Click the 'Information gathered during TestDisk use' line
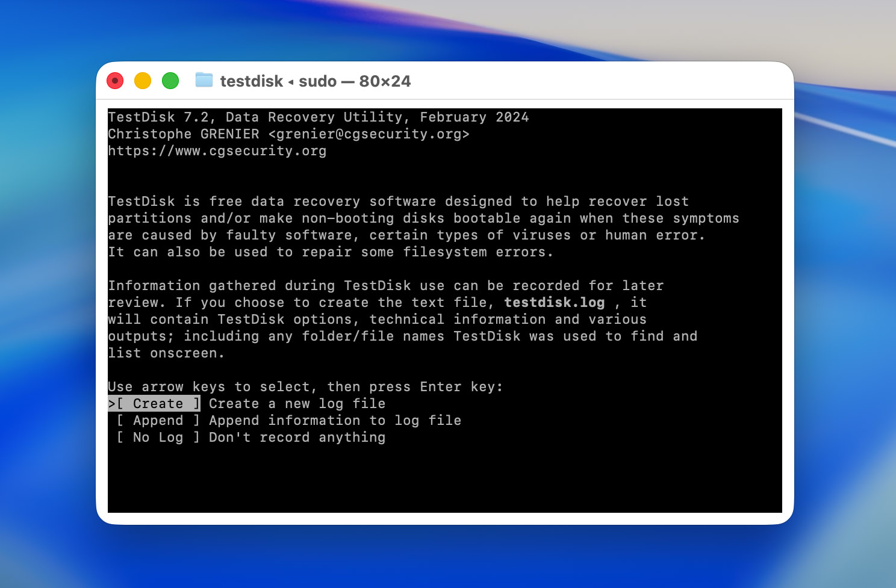 386,285
